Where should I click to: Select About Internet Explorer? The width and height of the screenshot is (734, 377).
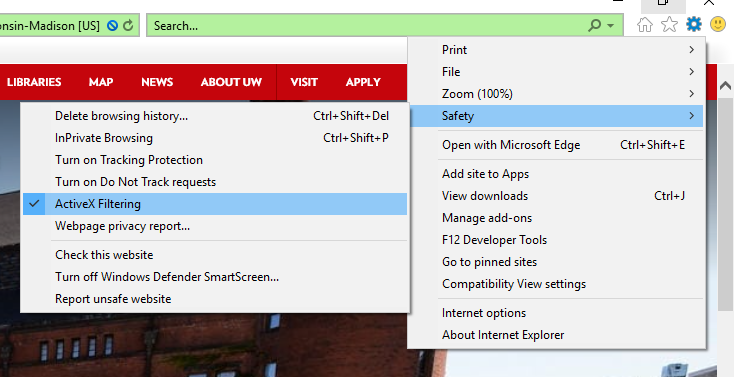click(557, 335)
